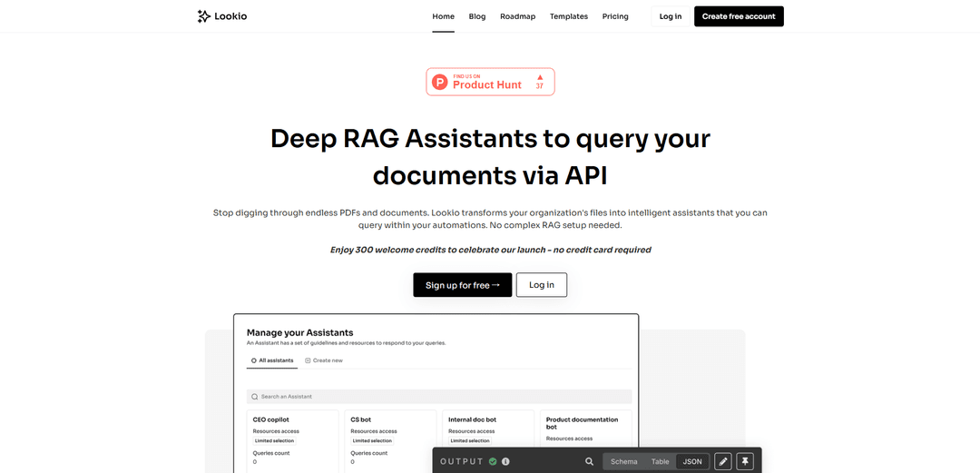View the Pricing page
980x473 pixels.
(x=615, y=16)
